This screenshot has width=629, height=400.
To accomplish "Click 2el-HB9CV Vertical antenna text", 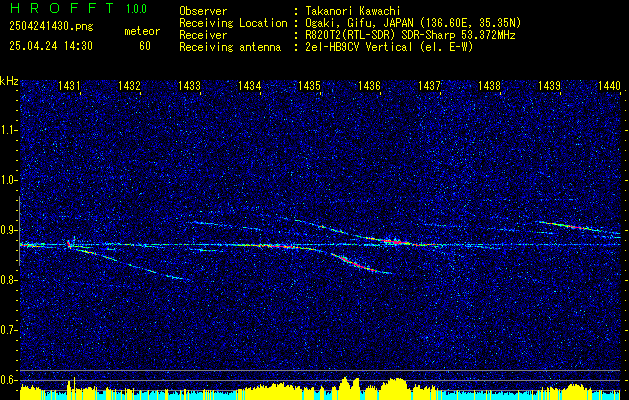I will pos(389,47).
